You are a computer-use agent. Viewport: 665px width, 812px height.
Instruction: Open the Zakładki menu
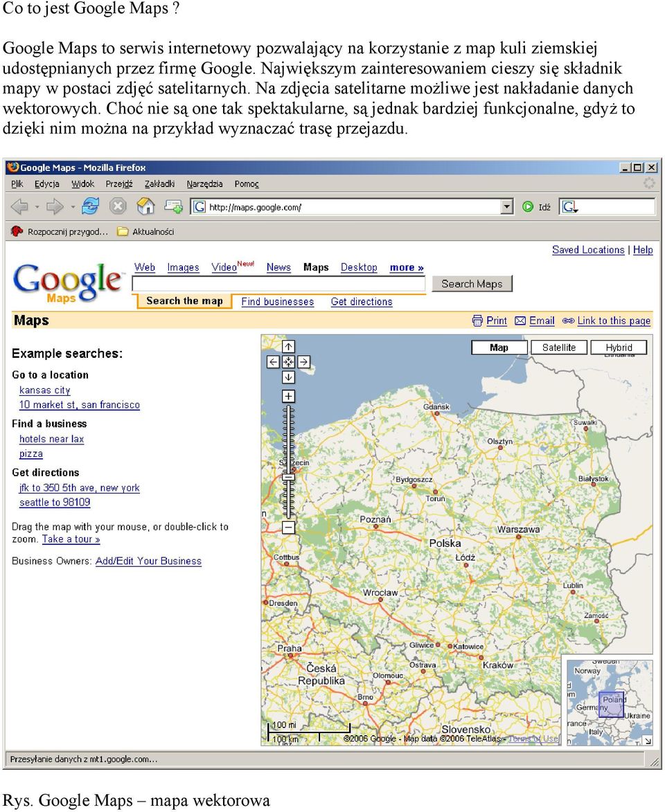tap(159, 184)
